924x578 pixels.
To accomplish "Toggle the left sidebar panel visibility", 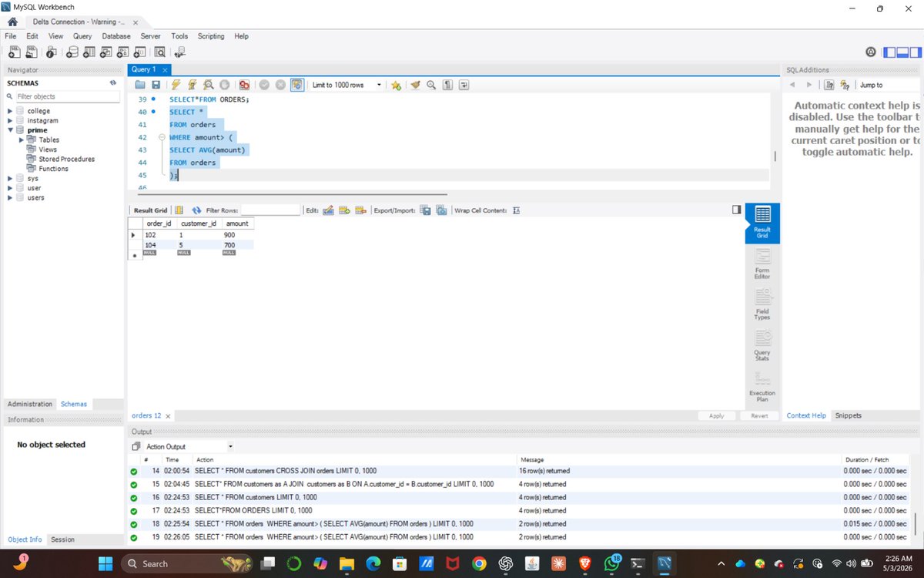I will coord(889,52).
